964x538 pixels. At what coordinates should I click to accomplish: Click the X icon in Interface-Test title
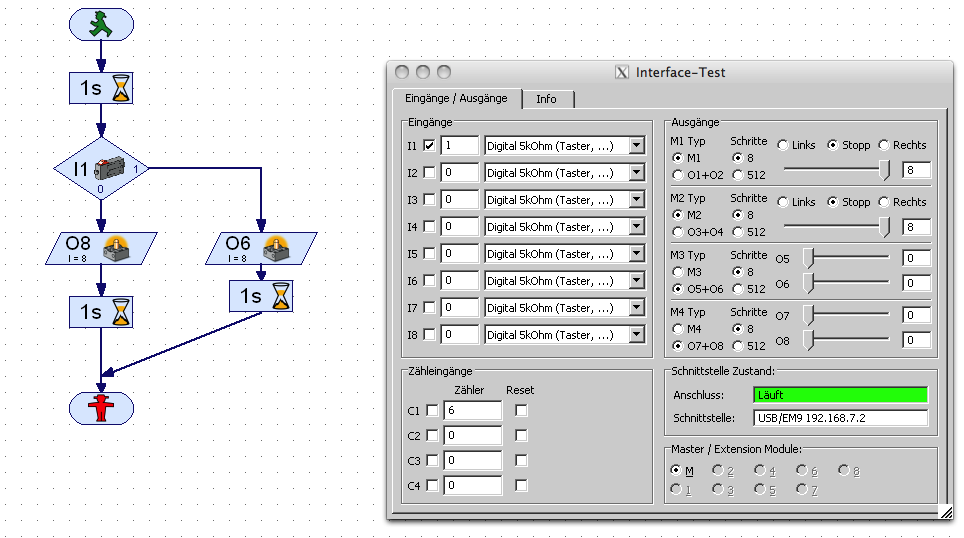[622, 72]
